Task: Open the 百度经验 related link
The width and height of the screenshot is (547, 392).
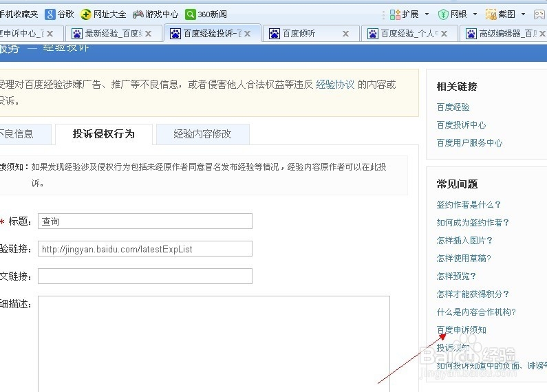Action: [x=453, y=107]
